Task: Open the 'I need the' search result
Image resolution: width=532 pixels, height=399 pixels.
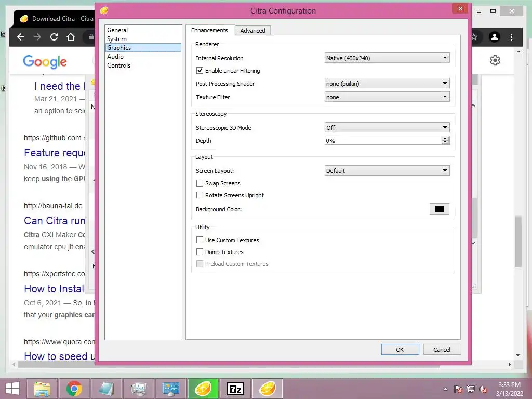Action: [x=59, y=86]
